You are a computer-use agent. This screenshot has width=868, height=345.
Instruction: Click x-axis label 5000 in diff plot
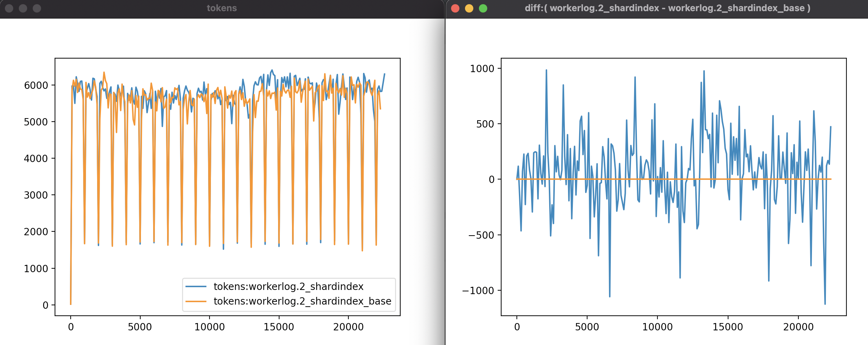pyautogui.click(x=587, y=327)
